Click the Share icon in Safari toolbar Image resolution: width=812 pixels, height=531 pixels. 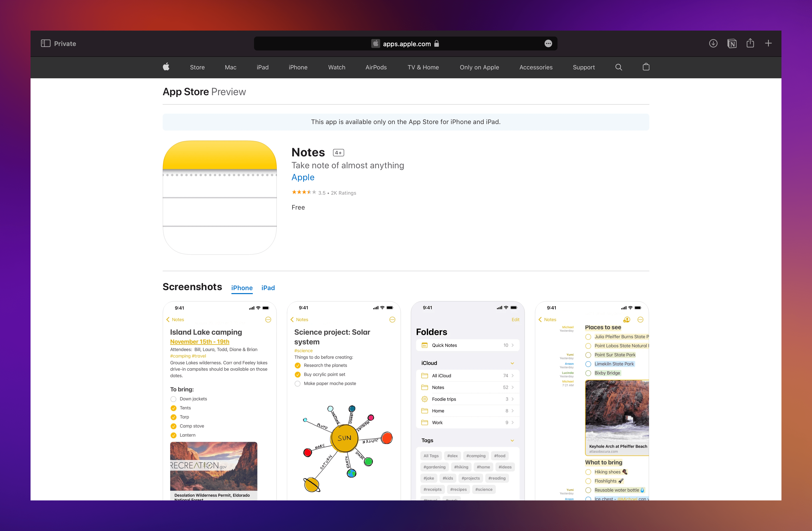pyautogui.click(x=750, y=43)
